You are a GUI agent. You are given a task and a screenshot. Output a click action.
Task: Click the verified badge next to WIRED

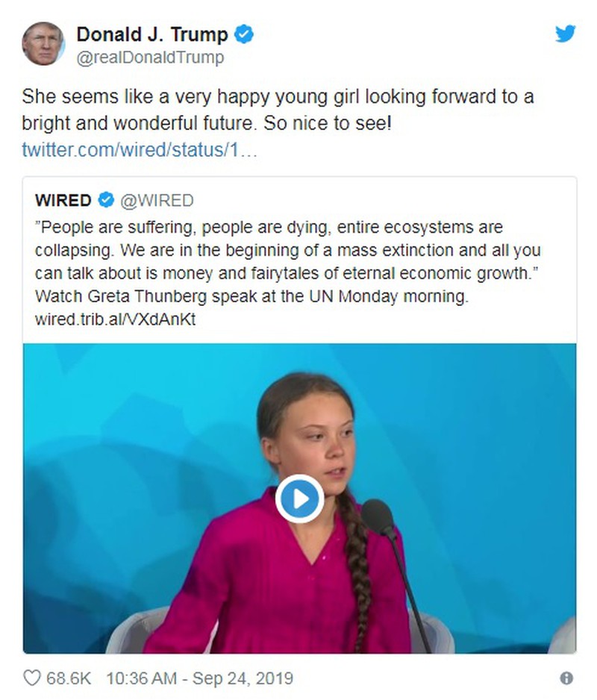click(107, 200)
